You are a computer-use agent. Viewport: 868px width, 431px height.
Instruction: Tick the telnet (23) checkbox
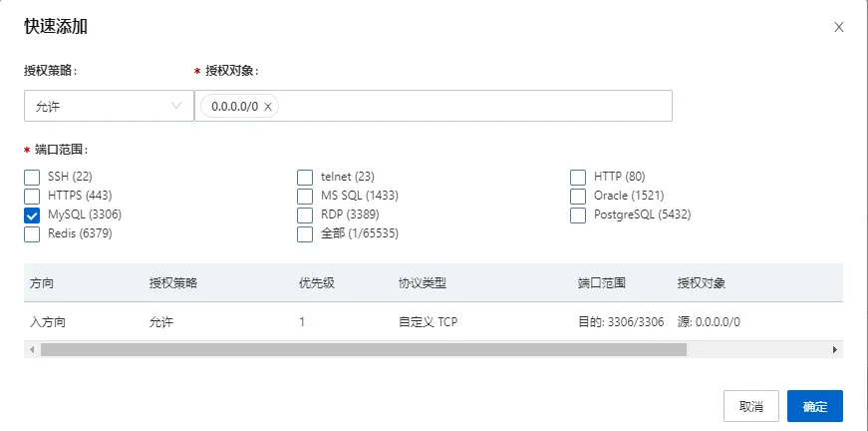coord(305,177)
